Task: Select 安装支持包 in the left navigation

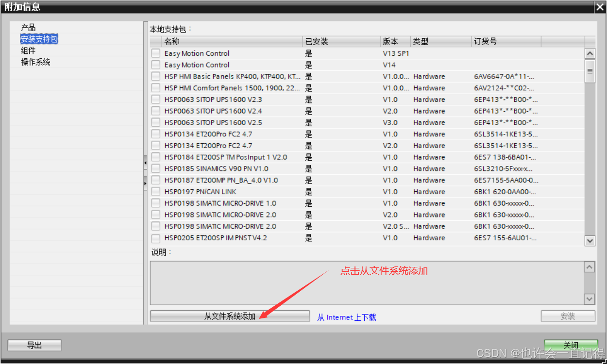Action: pyautogui.click(x=39, y=39)
